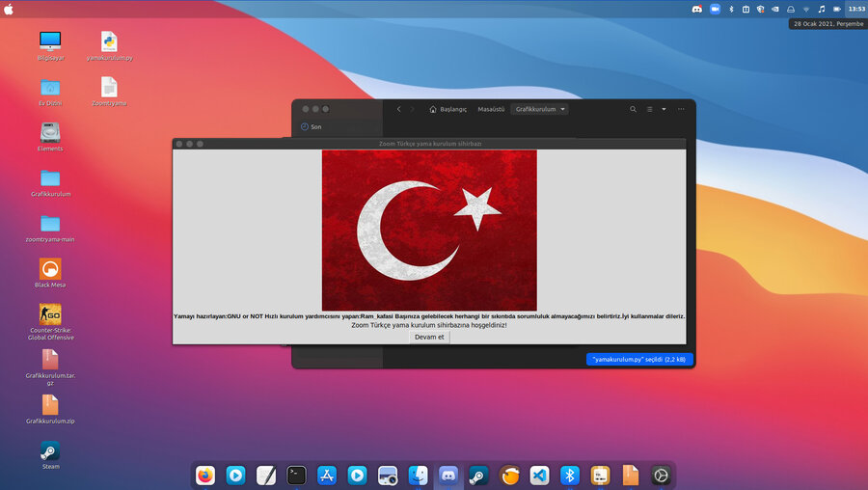Switch file manager to list view
This screenshot has height=490, width=868.
[649, 109]
